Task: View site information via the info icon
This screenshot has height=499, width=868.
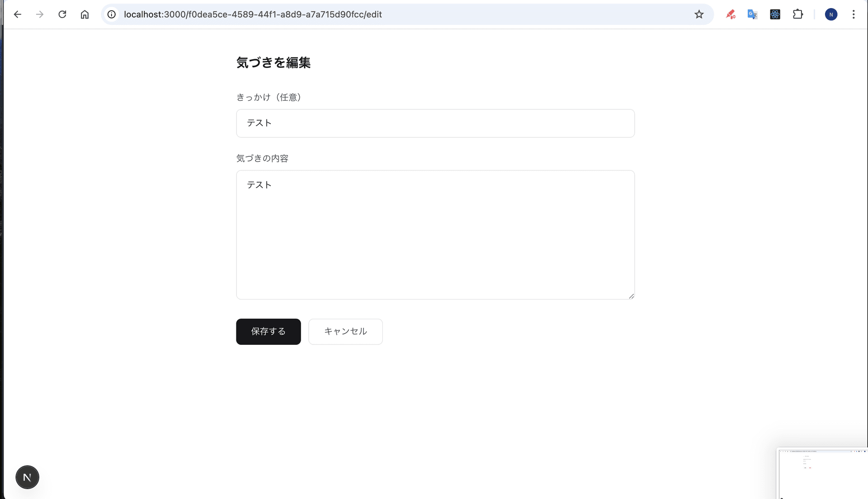Action: 111,14
